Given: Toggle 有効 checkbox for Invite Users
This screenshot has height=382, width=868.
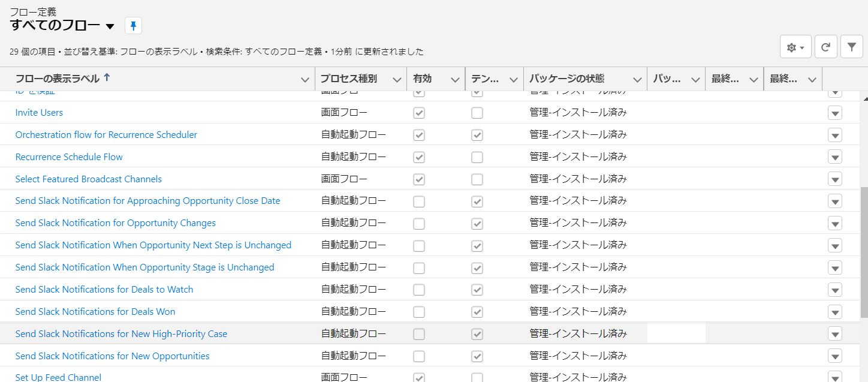Looking at the screenshot, I should [x=419, y=113].
